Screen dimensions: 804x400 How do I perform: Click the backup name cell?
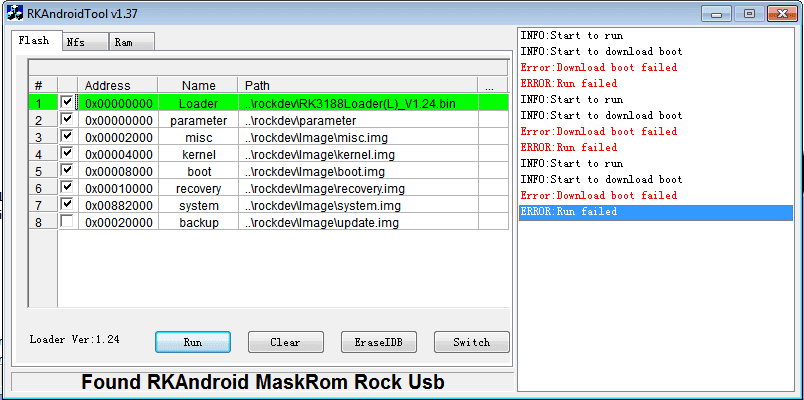198,223
